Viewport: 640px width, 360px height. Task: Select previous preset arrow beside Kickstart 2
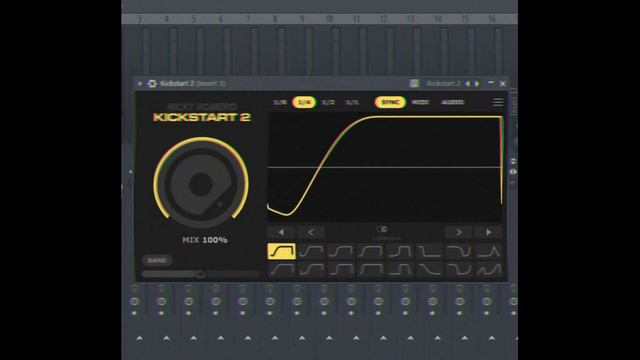(468, 84)
